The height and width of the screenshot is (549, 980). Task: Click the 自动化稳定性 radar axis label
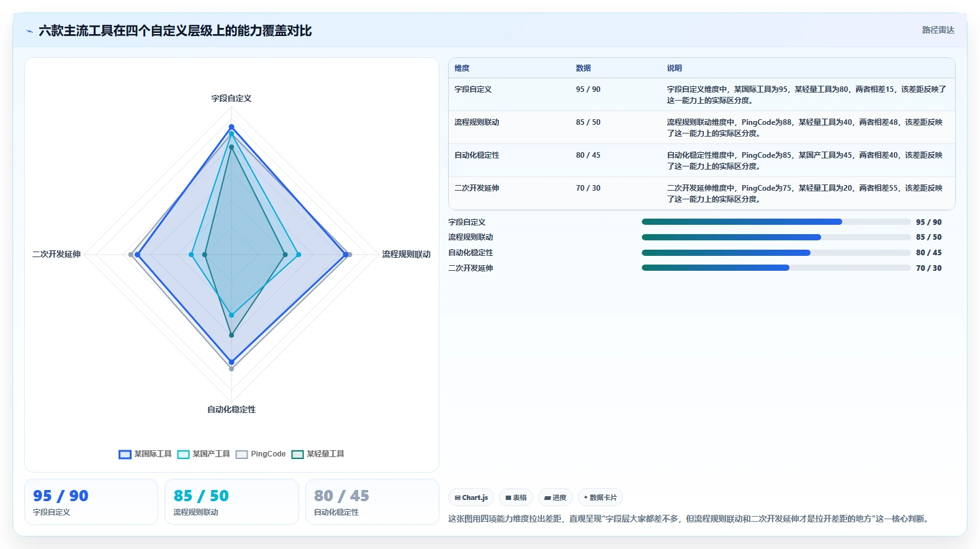[232, 409]
